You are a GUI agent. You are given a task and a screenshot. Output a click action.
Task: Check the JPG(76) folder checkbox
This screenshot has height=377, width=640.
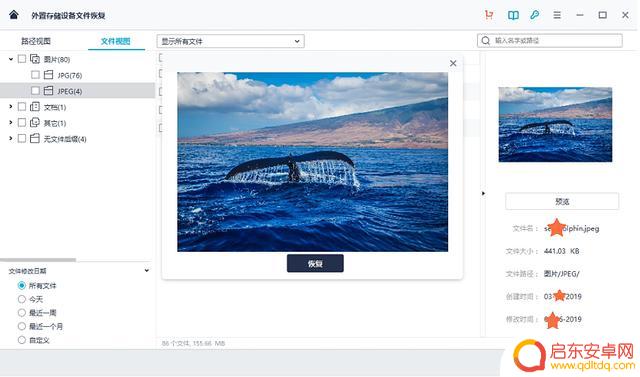(x=36, y=75)
